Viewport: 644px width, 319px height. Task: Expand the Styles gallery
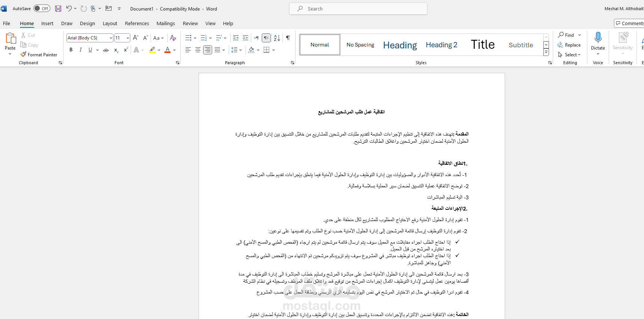click(x=546, y=52)
